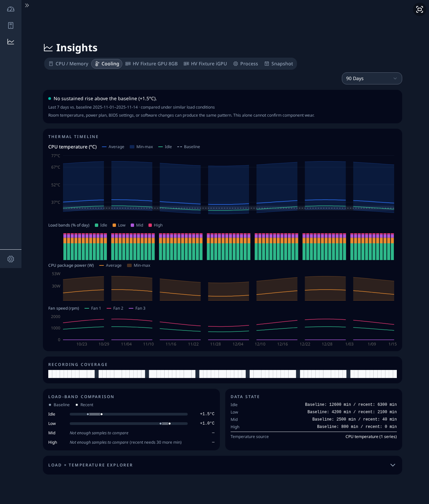
Task: Click the Mid 'Not enough samples to compare' text
Action: pyautogui.click(x=99, y=433)
